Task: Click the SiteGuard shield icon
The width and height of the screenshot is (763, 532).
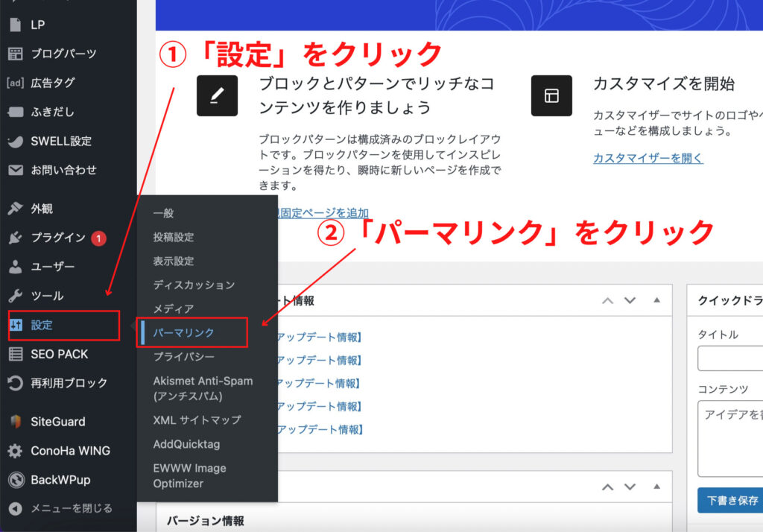Action: [16, 422]
